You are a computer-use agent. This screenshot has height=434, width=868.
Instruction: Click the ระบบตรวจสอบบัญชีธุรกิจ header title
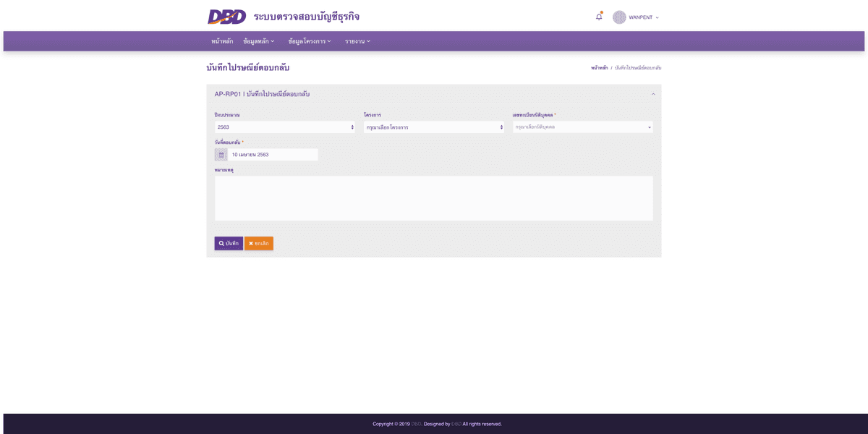point(307,17)
